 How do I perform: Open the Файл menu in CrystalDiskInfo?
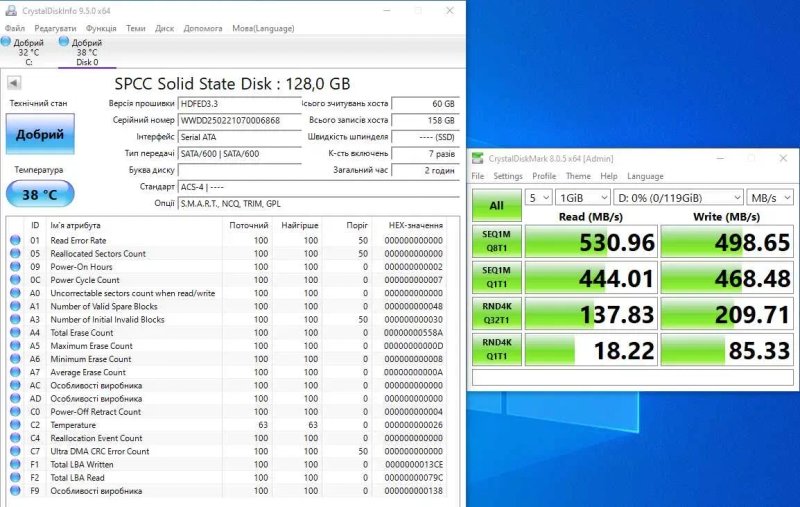coord(15,28)
